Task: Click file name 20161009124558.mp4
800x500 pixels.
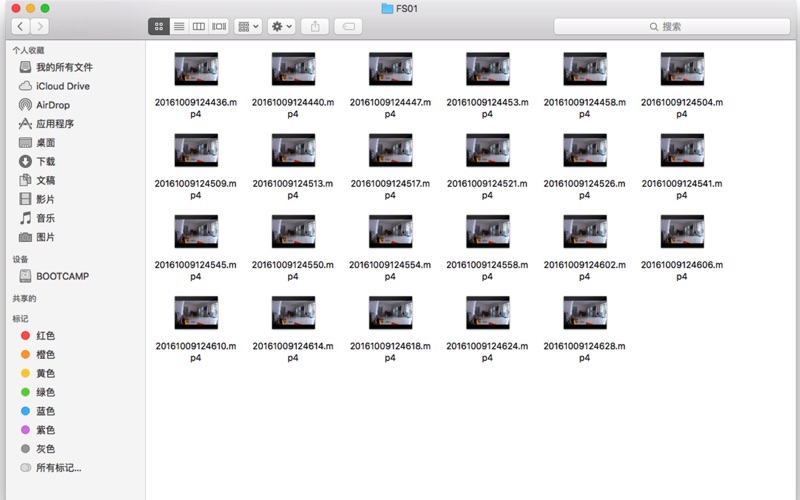Action: (487, 270)
